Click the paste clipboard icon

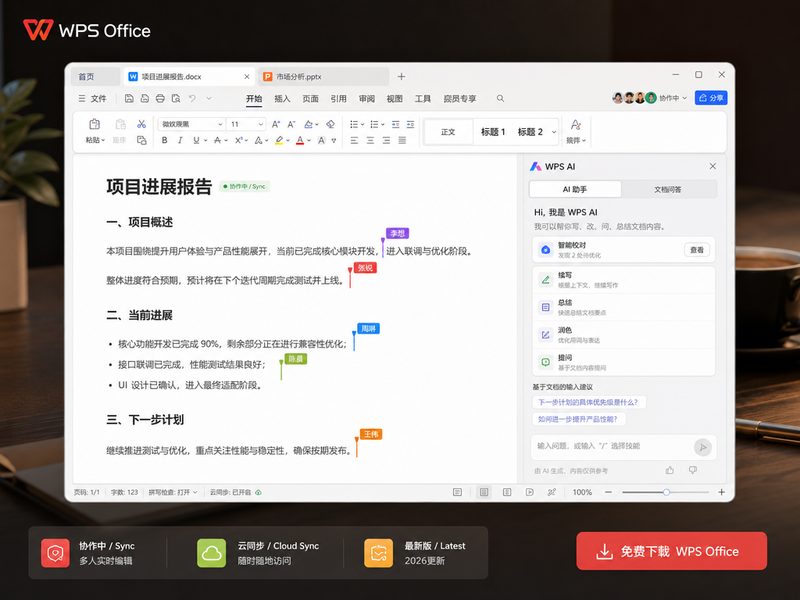pos(94,124)
